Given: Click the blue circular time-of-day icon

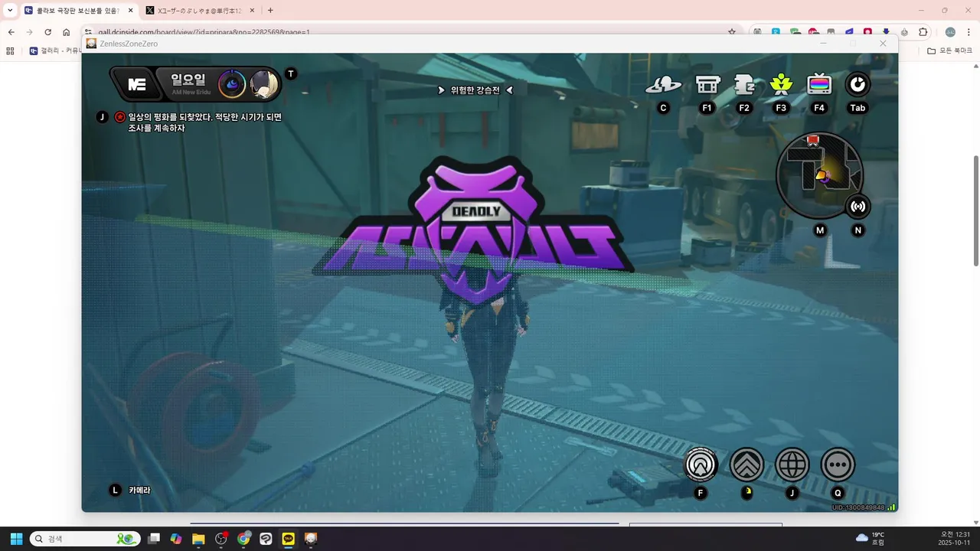Looking at the screenshot, I should point(232,84).
